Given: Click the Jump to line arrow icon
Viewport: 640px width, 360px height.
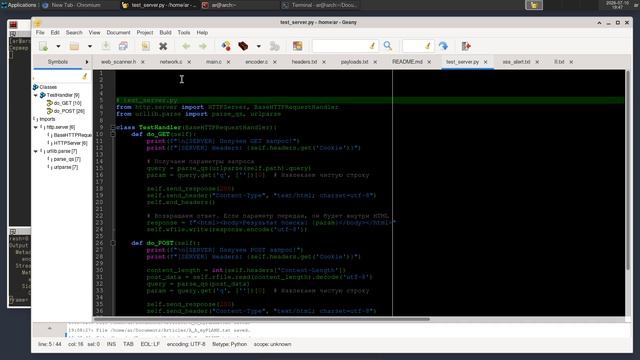Looking at the screenshot, I should 443,46.
